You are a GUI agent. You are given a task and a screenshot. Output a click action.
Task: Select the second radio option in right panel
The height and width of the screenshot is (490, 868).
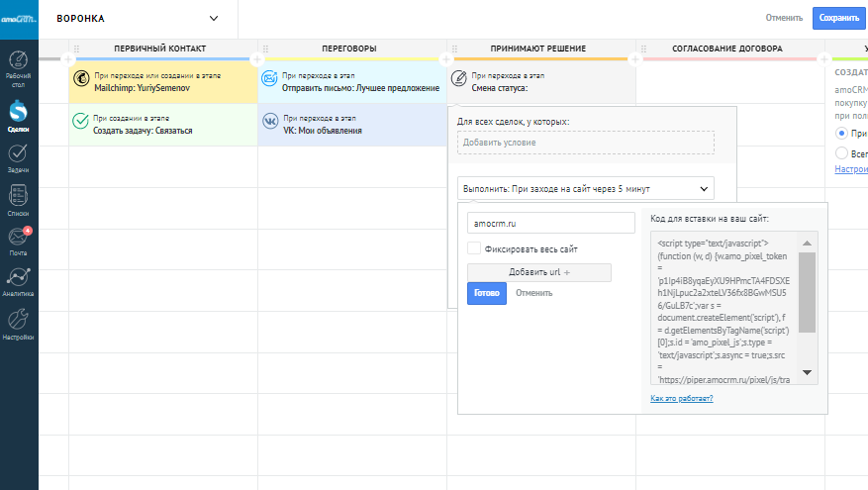[x=842, y=152]
